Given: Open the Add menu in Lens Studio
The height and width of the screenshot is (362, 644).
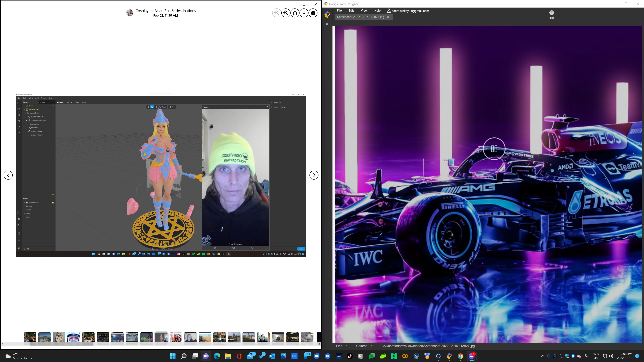Looking at the screenshot, I should pos(37,98).
